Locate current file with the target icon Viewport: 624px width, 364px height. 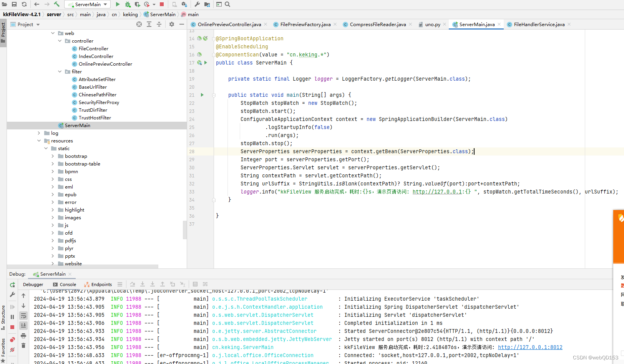pos(139,24)
